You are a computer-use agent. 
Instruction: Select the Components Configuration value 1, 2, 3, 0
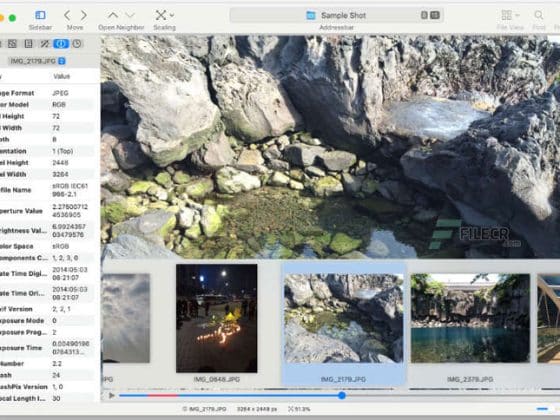coord(65,258)
